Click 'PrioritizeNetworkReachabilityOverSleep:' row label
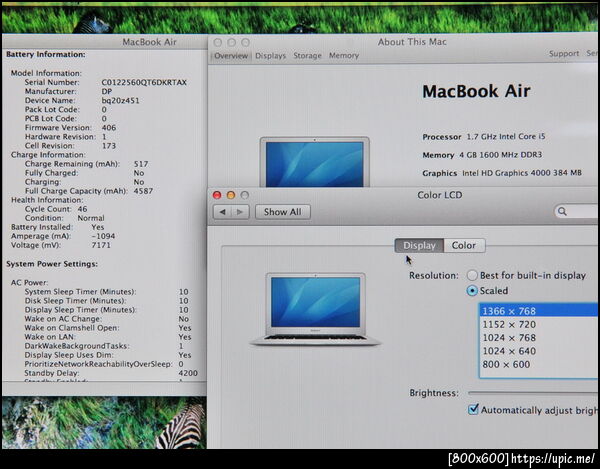600x469 pixels. [x=98, y=364]
